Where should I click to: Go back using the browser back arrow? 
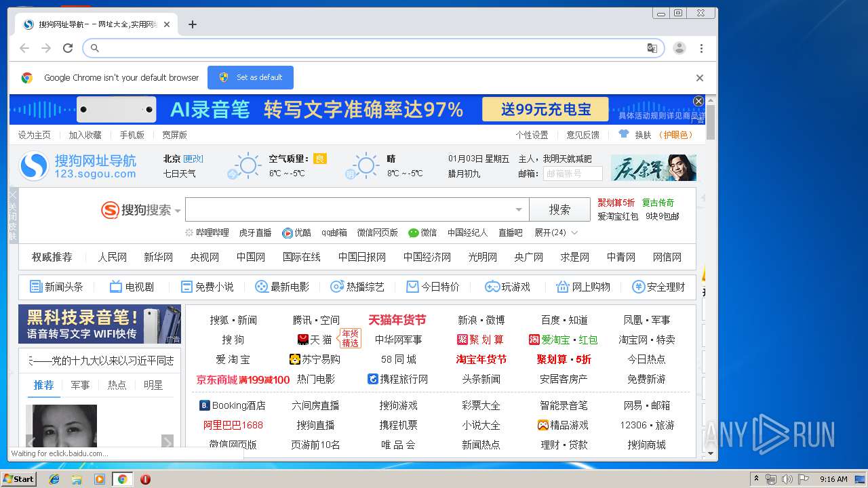(24, 48)
